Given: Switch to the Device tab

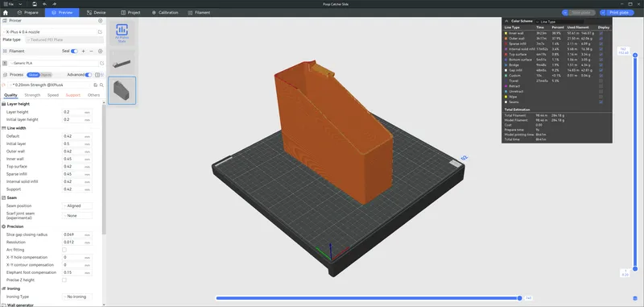Looking at the screenshot, I should point(96,13).
